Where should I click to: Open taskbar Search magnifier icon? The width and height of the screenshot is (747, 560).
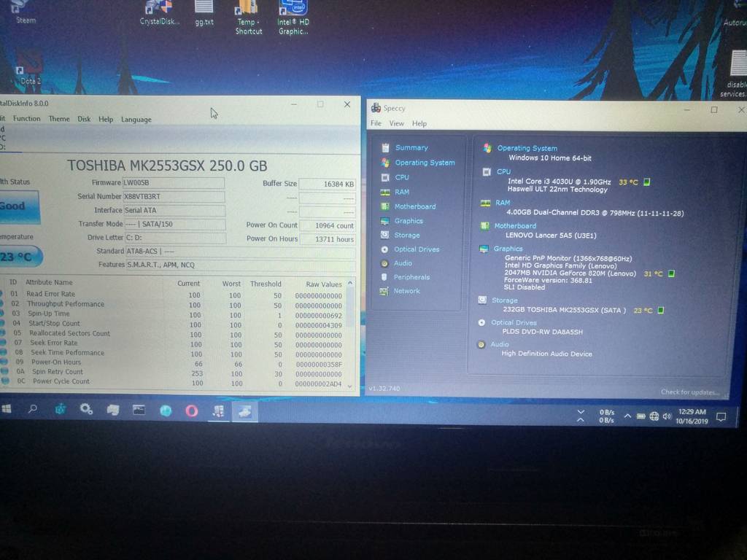click(33, 408)
